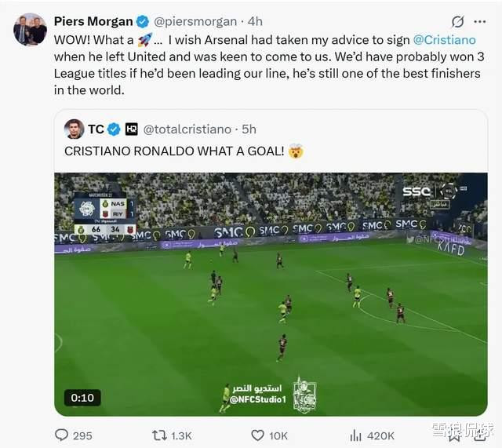The width and height of the screenshot is (502, 448).
Task: Click the 4h tweet timestamp
Action: [x=255, y=21]
